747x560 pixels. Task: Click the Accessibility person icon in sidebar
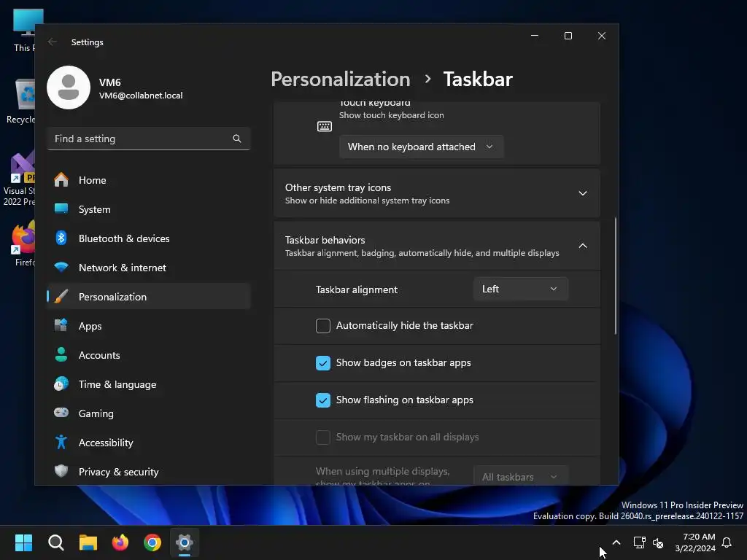[61, 443]
